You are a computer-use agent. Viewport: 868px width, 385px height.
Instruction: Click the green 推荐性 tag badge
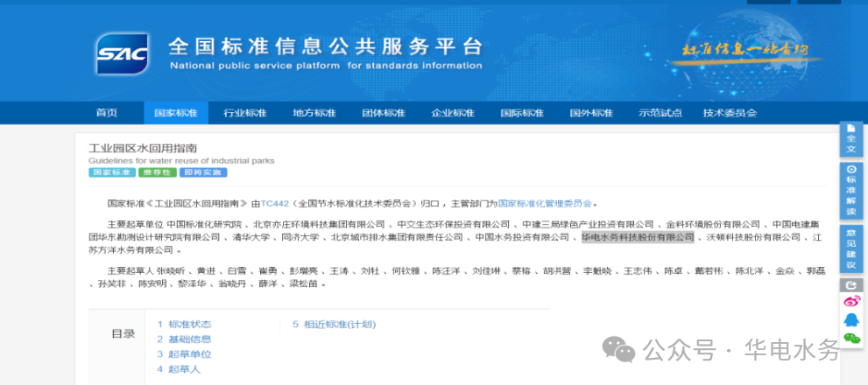coord(157,172)
